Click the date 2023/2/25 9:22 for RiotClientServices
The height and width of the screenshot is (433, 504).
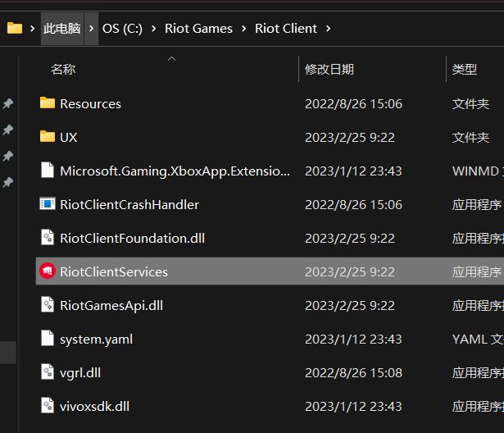point(350,271)
